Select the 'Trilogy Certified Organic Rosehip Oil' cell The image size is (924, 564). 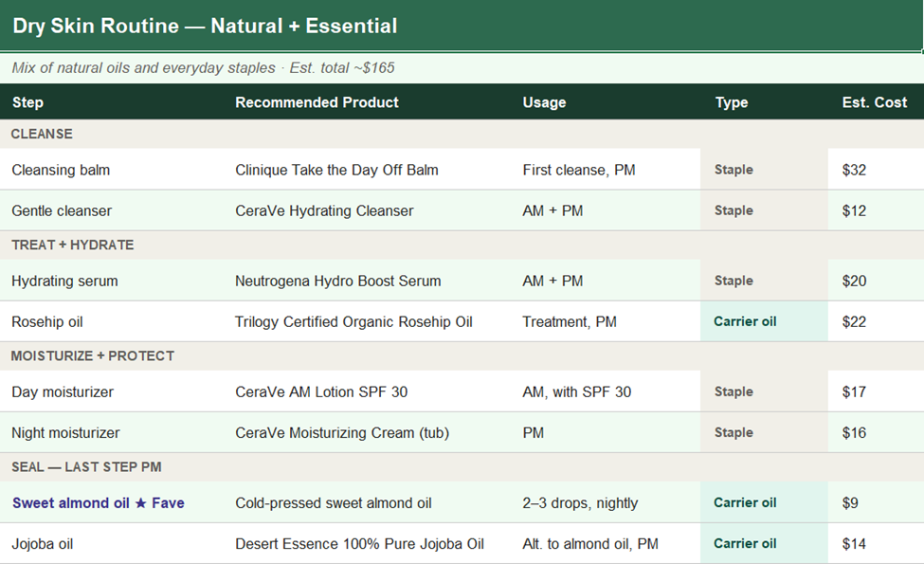tap(353, 322)
